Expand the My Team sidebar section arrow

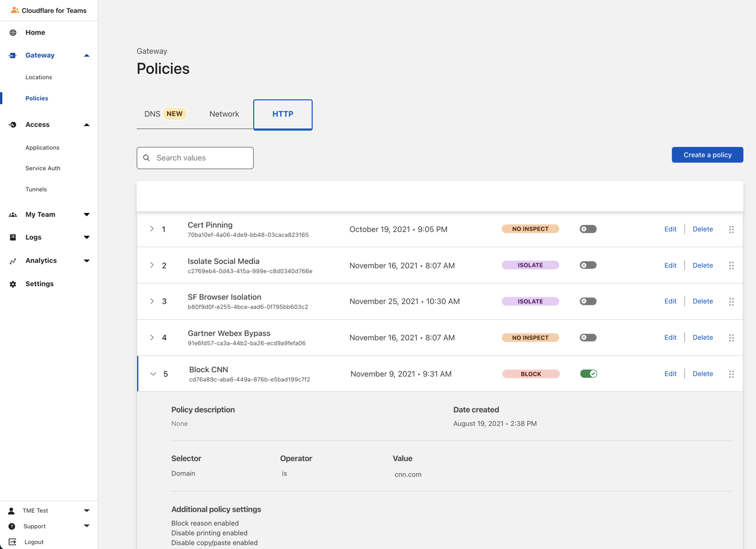point(87,215)
